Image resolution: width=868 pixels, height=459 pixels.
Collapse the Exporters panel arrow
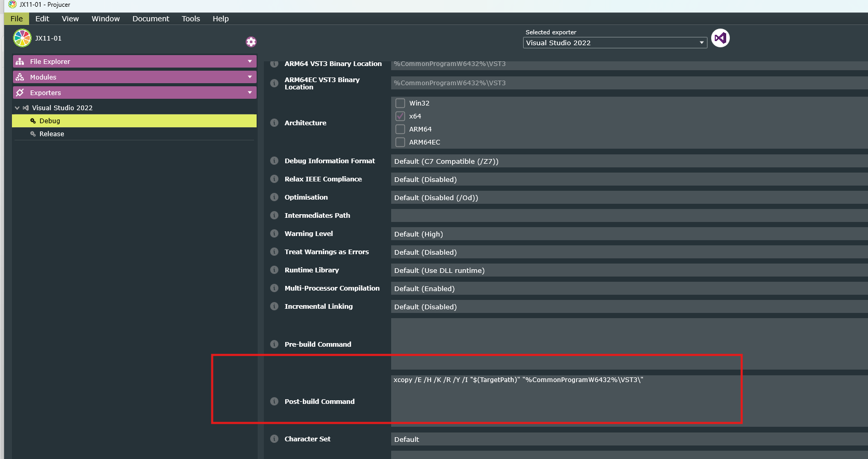click(x=250, y=93)
